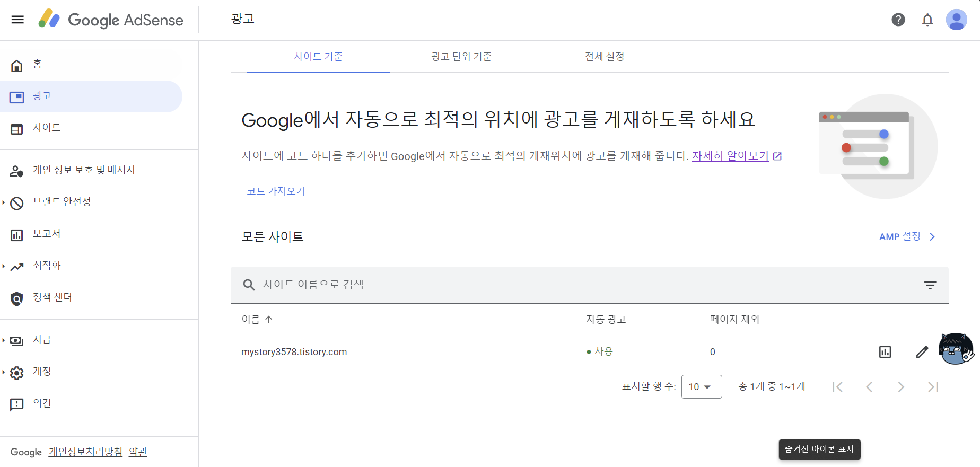Open 약관 footer link

tap(138, 452)
